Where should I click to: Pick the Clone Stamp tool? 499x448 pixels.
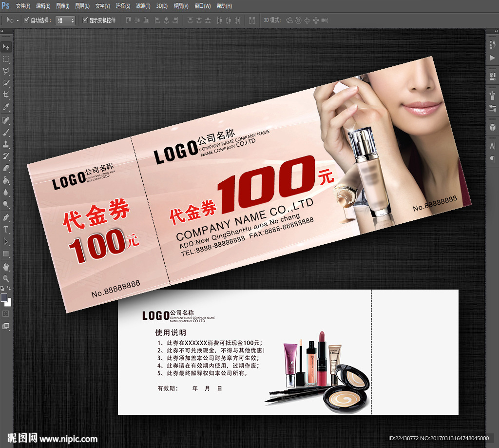pyautogui.click(x=6, y=144)
